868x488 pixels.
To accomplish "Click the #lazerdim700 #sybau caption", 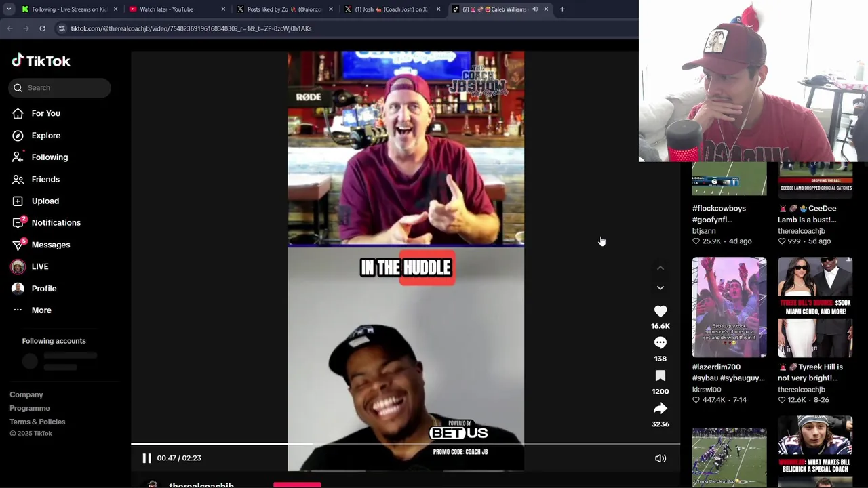I will tap(728, 372).
